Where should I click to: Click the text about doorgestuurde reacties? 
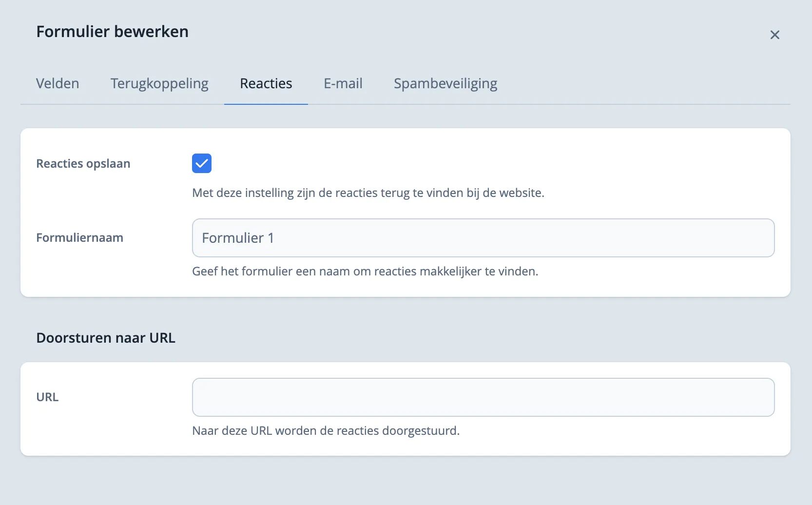click(x=326, y=430)
